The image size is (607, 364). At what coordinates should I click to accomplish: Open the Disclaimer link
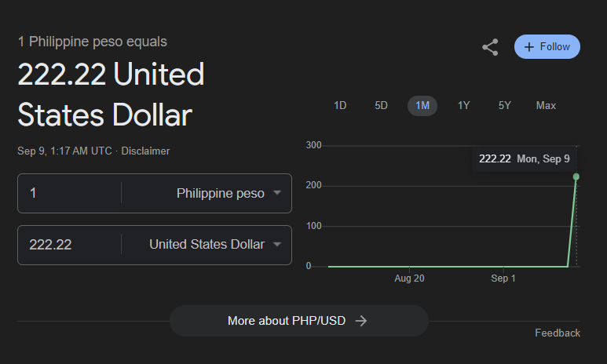[145, 151]
